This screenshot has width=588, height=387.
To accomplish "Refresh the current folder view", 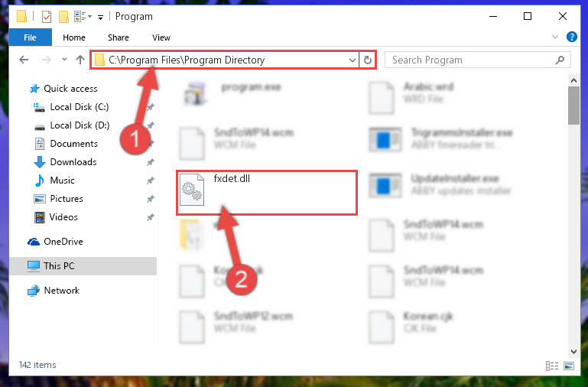I will coord(368,60).
